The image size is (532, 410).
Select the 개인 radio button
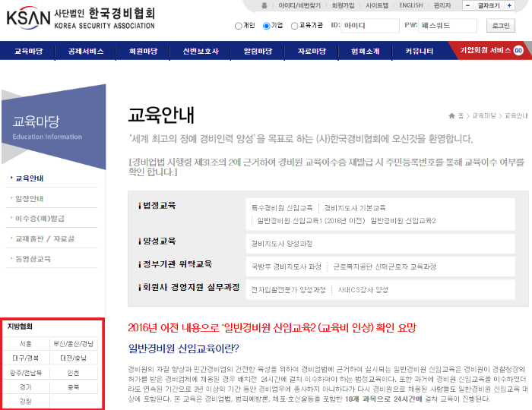click(239, 26)
